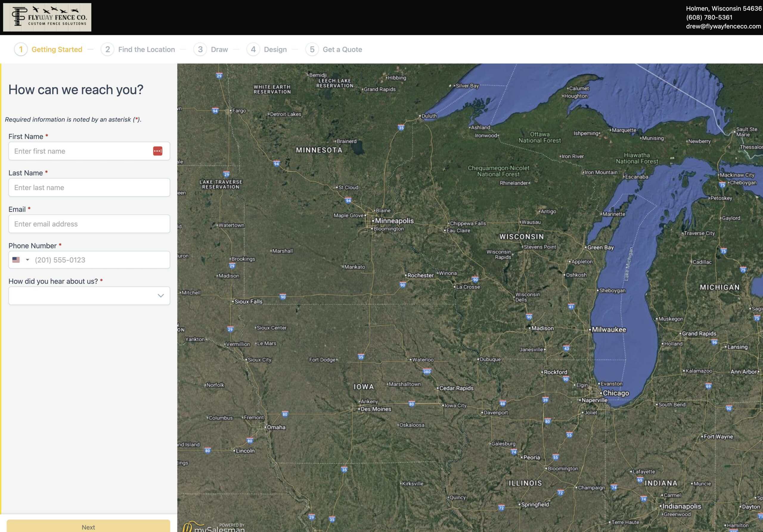
Task: Click chevron in hear-about-us select box
Action: point(161,295)
